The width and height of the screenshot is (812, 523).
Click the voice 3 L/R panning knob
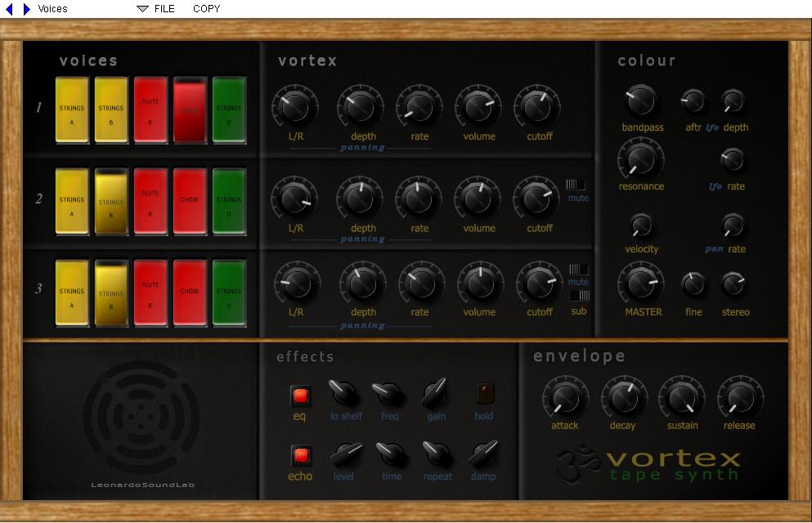pos(298,284)
